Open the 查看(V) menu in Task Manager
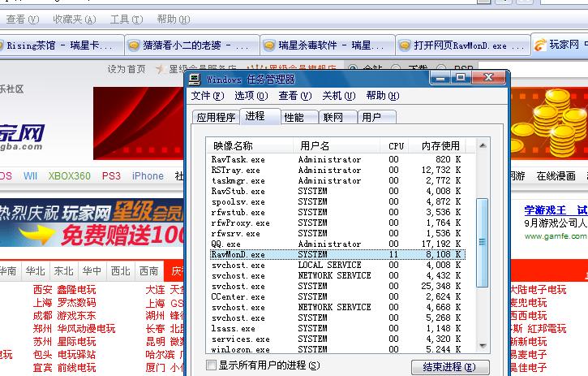 [295, 96]
